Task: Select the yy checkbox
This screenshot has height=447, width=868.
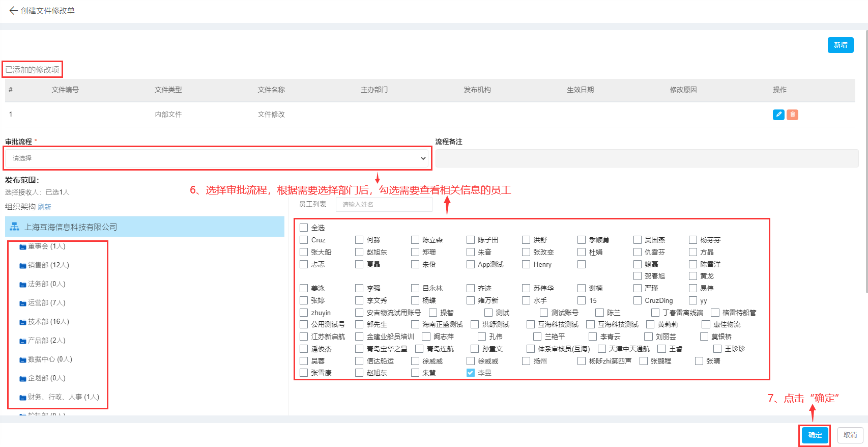Action: tap(693, 300)
